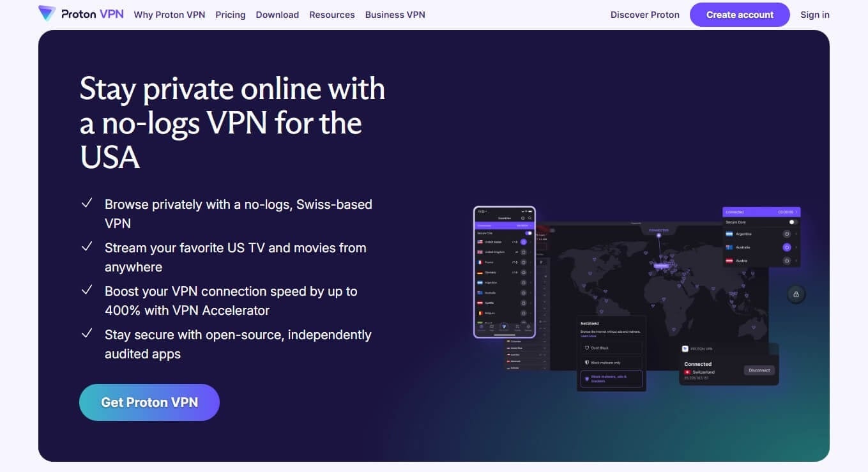The width and height of the screenshot is (868, 472).
Task: Open the Why Proton VPN menu
Action: (169, 15)
